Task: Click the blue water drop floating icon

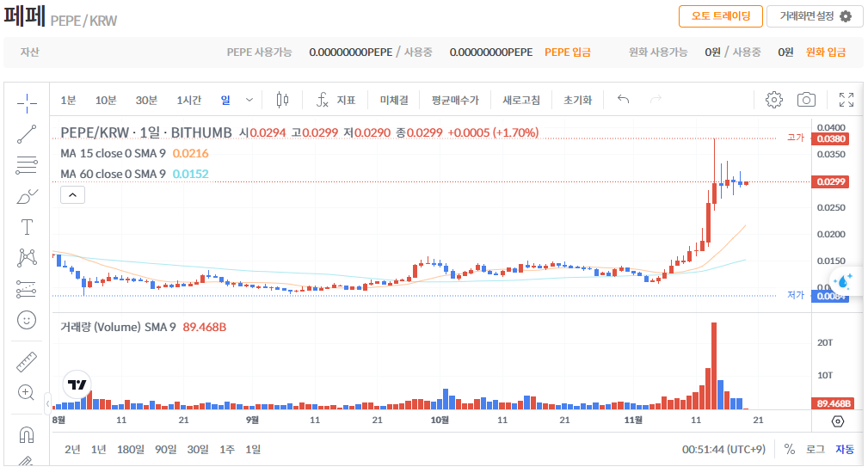Action: point(842,281)
